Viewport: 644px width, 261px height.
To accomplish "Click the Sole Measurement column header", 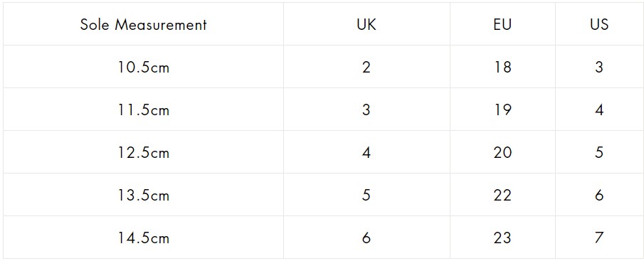I will pyautogui.click(x=143, y=25).
